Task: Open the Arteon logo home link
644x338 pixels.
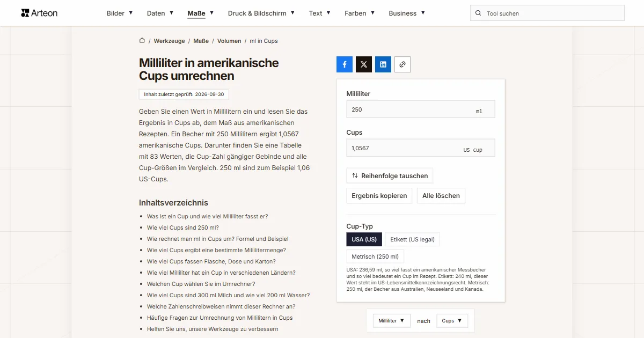Action: pos(39,13)
